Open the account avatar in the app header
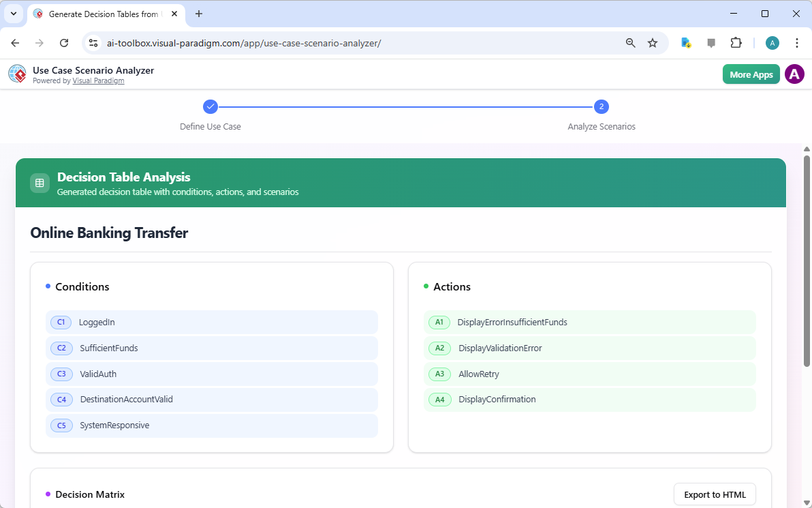 [x=794, y=74]
